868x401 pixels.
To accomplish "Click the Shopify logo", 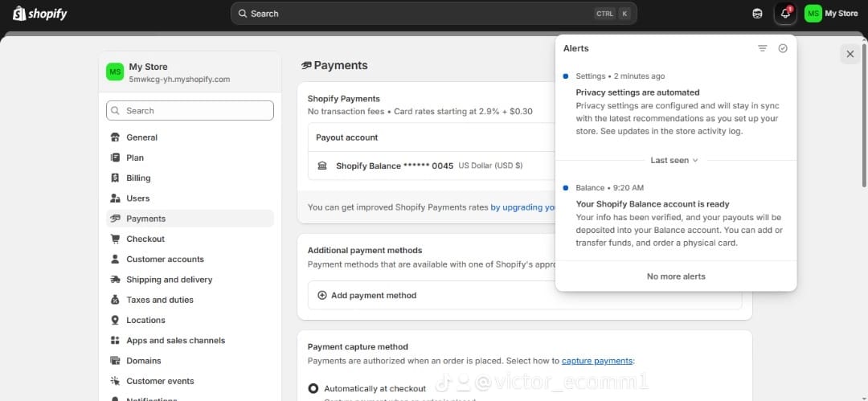I will click(x=40, y=14).
